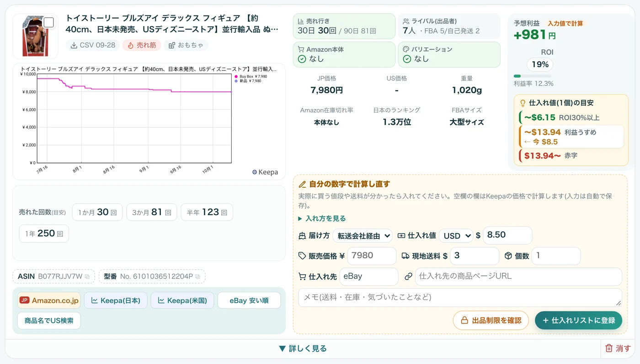Open the Amazon.co.jp product link
This screenshot has width=640, height=364.
[x=49, y=301]
